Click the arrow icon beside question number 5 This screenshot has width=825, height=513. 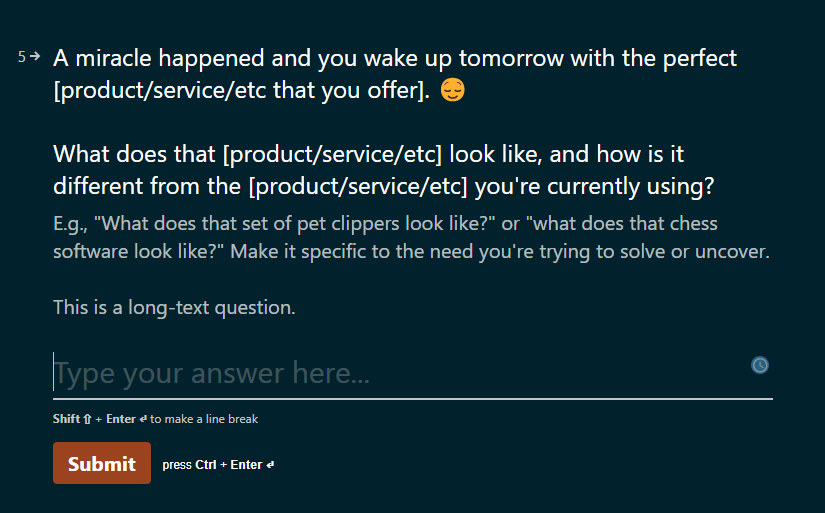coord(35,56)
